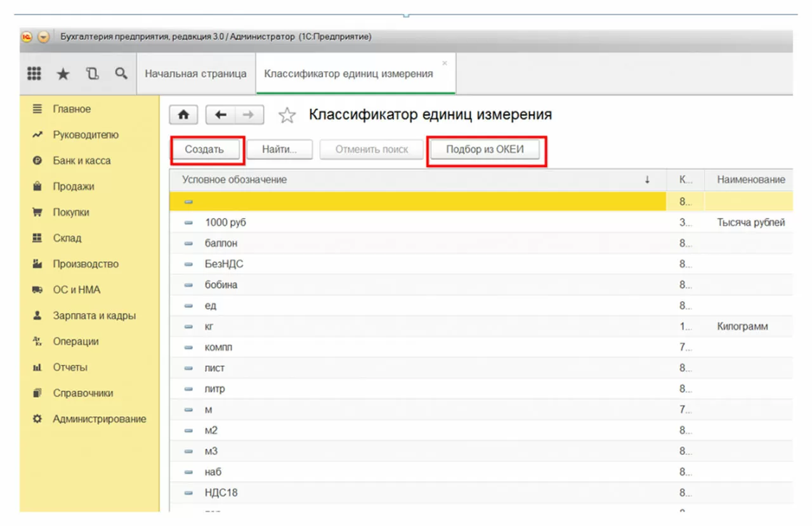Select the БезНДС row

point(481,264)
